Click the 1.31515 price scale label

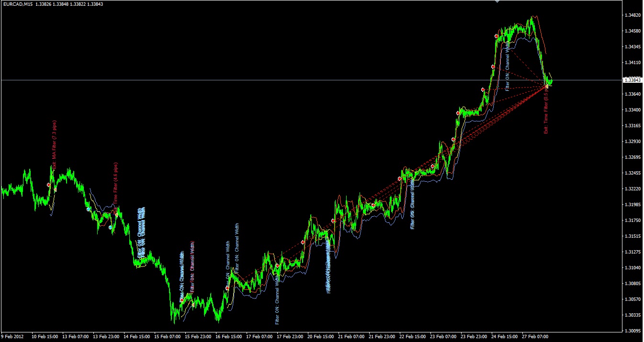633,236
